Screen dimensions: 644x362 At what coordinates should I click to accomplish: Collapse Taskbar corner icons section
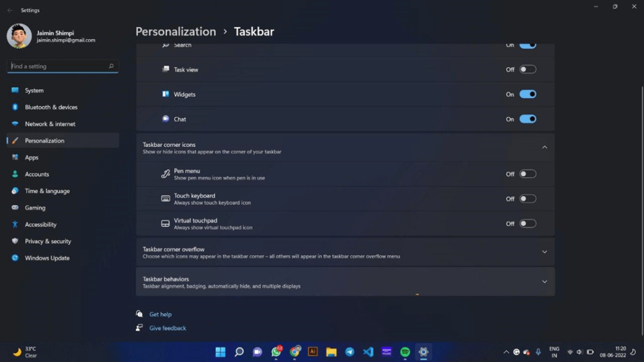[545, 147]
